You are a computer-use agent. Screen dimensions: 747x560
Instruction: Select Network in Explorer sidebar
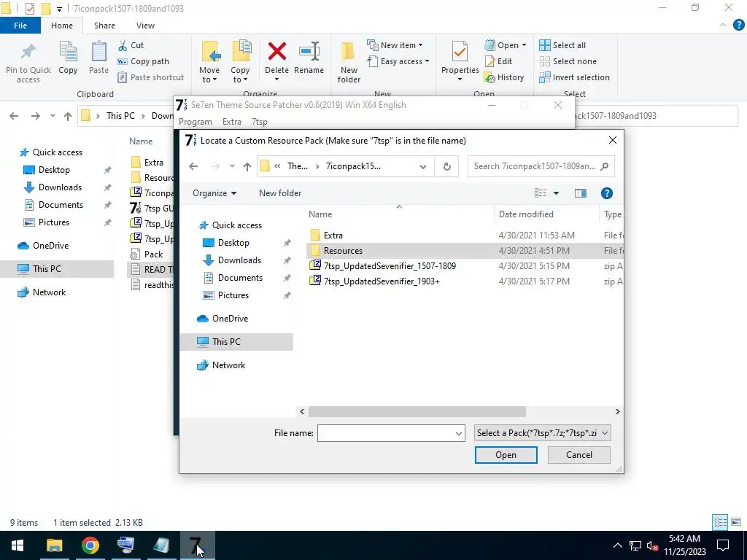tap(49, 292)
